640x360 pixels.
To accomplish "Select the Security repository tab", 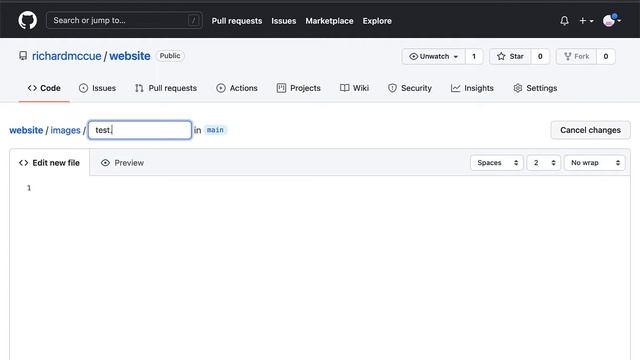I will [x=410, y=88].
